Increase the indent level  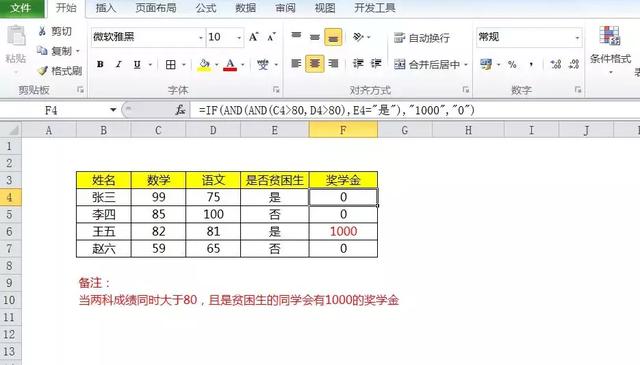(376, 63)
